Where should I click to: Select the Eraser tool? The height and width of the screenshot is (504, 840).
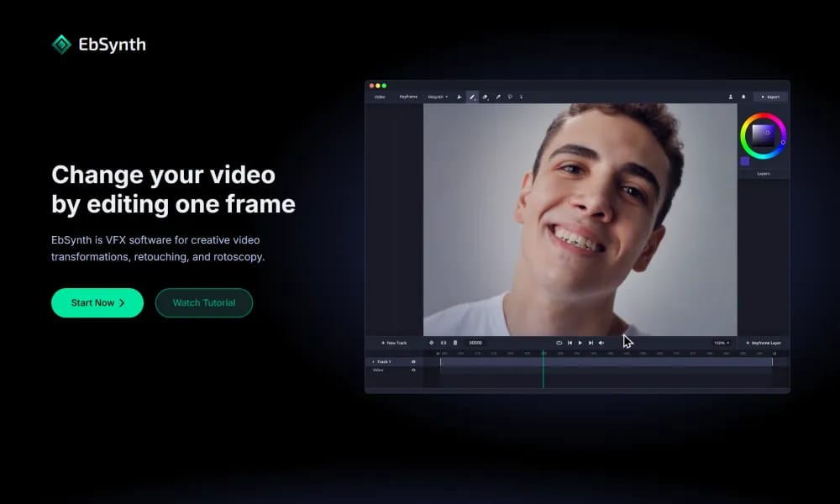tap(486, 97)
